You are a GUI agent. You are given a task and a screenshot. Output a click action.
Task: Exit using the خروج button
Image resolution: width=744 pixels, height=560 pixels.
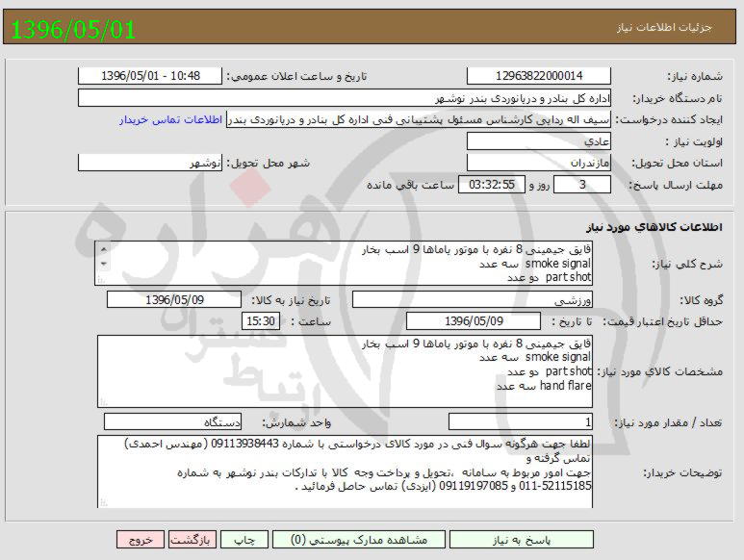coord(141,540)
